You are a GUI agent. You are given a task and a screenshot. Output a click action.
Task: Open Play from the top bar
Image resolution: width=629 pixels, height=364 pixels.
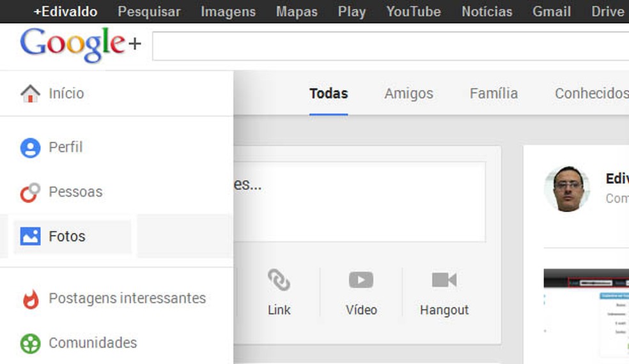(x=352, y=11)
